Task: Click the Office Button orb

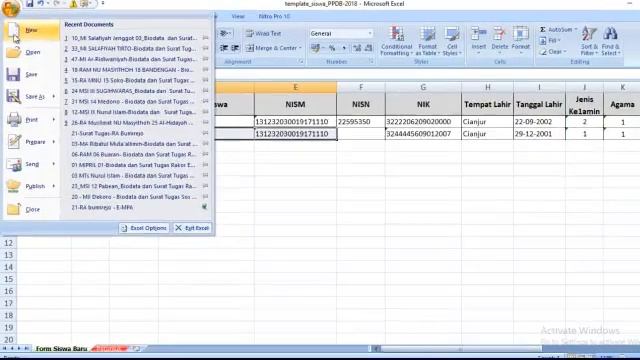Action: [10, 7]
